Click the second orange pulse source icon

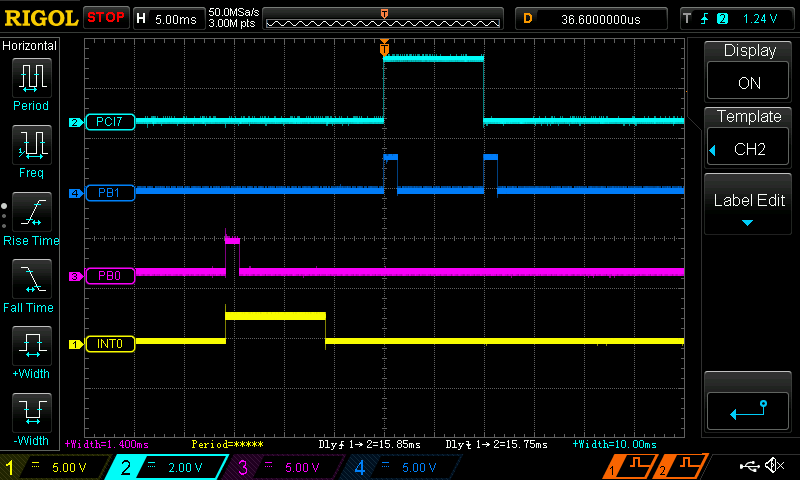click(681, 466)
